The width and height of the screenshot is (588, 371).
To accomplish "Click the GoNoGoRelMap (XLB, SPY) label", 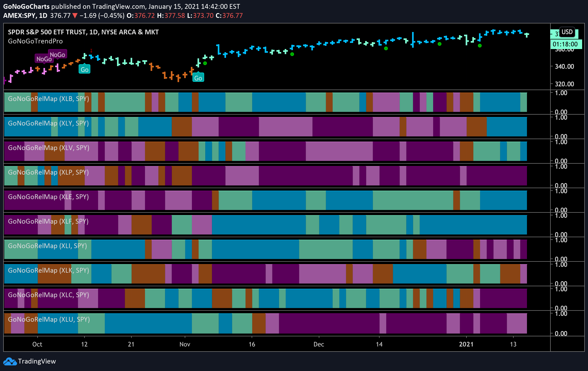I will (49, 99).
